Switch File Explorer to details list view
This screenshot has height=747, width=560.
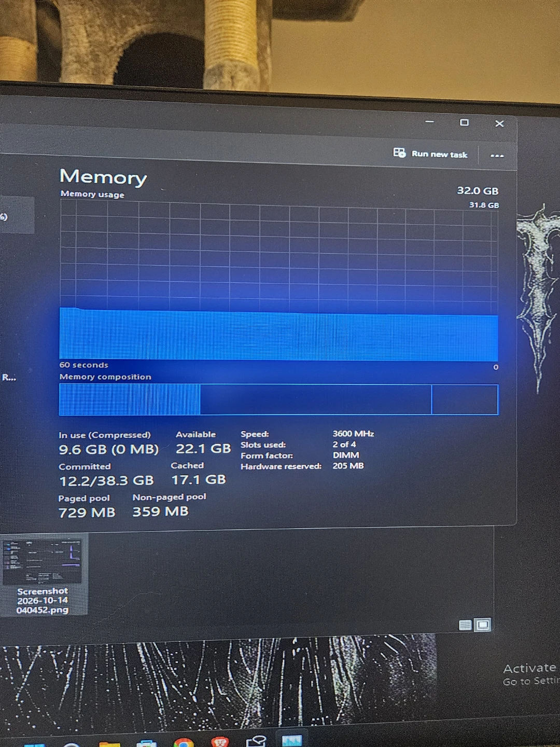(x=465, y=625)
